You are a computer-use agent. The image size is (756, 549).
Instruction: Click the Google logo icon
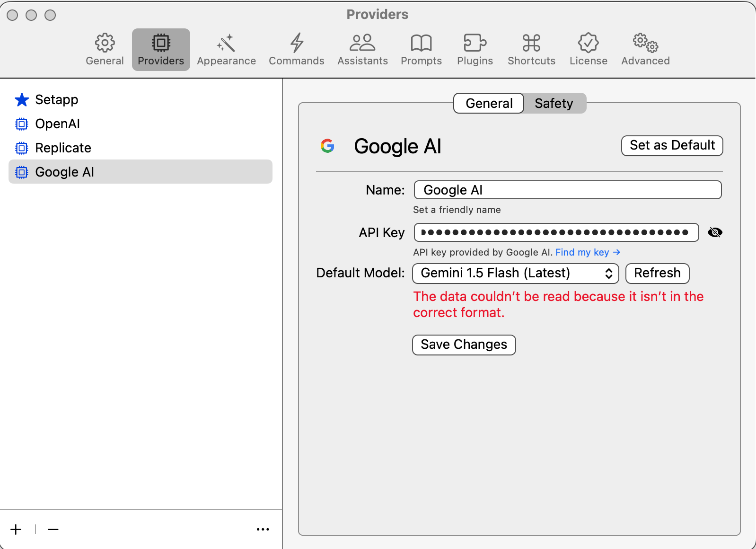[x=327, y=146]
